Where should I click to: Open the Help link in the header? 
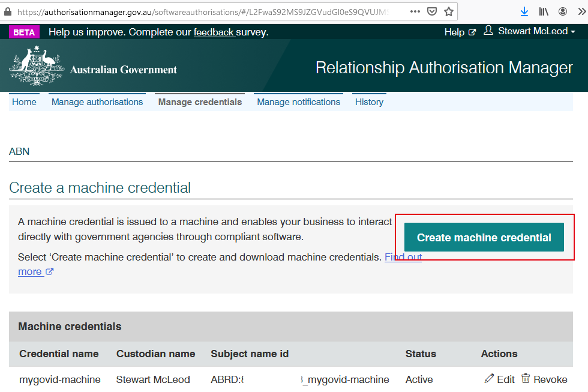click(460, 32)
